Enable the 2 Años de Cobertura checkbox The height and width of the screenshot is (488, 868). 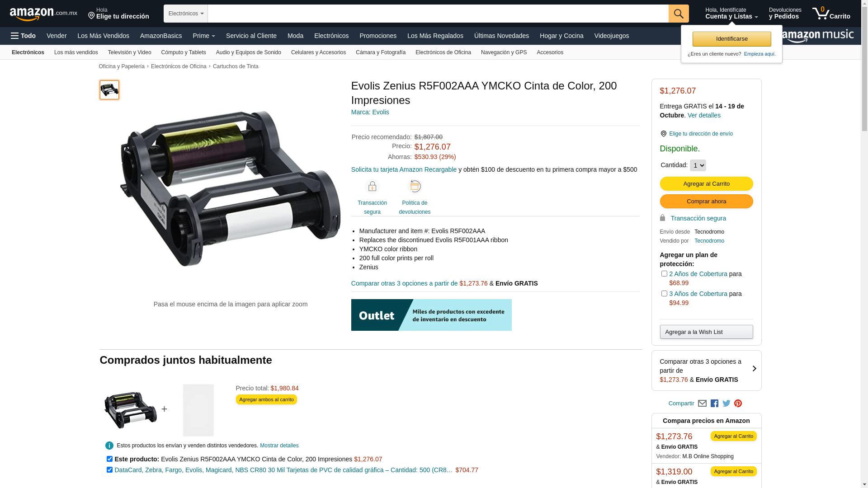click(664, 274)
